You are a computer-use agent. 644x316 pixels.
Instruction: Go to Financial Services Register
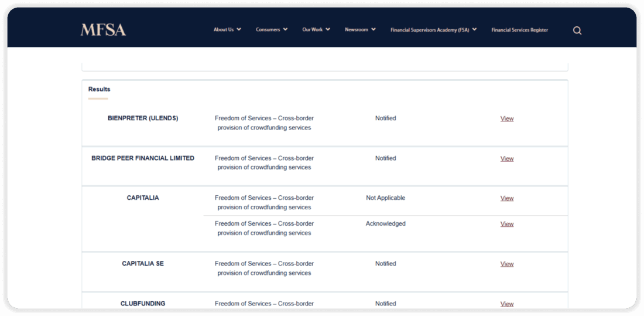(x=519, y=30)
